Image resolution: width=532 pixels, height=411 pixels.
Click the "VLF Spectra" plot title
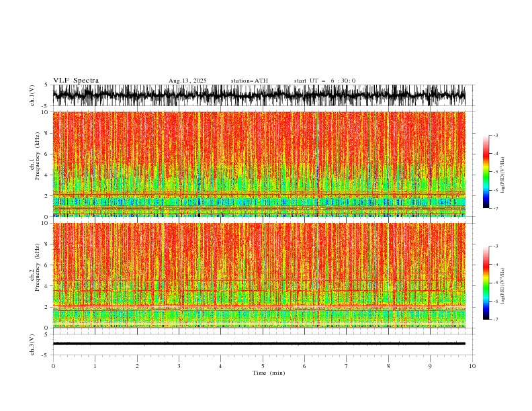click(76, 81)
